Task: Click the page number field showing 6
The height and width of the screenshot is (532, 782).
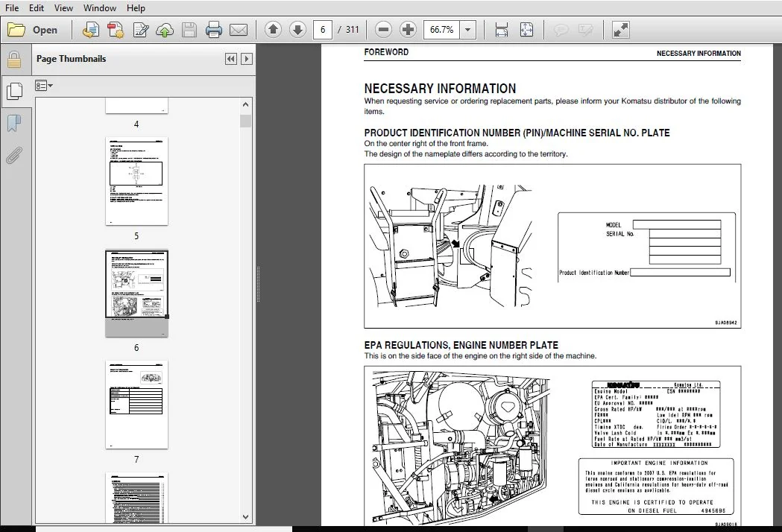Action: coord(323,30)
